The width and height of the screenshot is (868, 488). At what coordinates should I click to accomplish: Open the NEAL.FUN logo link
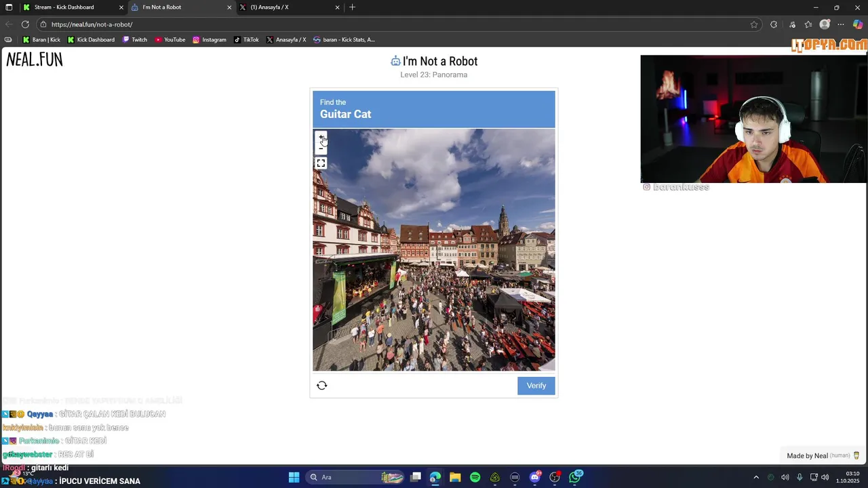[35, 60]
